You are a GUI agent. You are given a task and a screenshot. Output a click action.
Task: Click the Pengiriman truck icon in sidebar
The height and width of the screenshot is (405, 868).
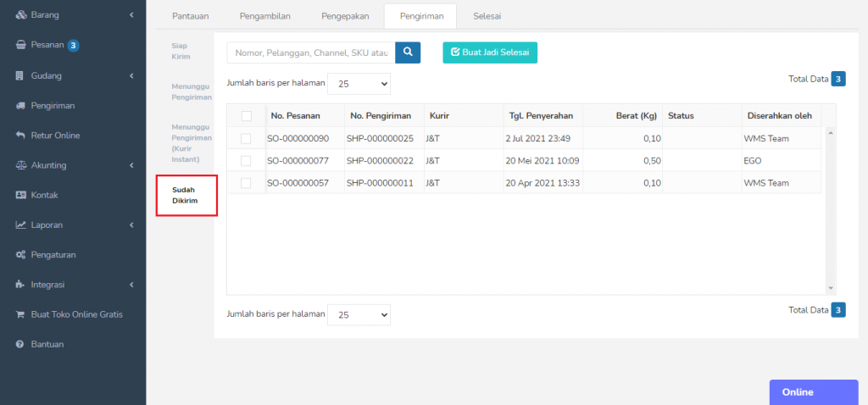tap(21, 106)
